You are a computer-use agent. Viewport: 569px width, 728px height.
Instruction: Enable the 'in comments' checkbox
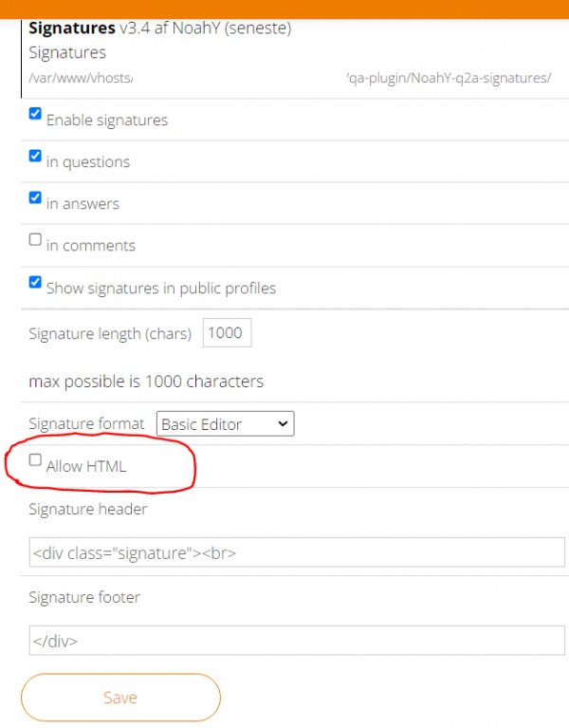pos(35,239)
